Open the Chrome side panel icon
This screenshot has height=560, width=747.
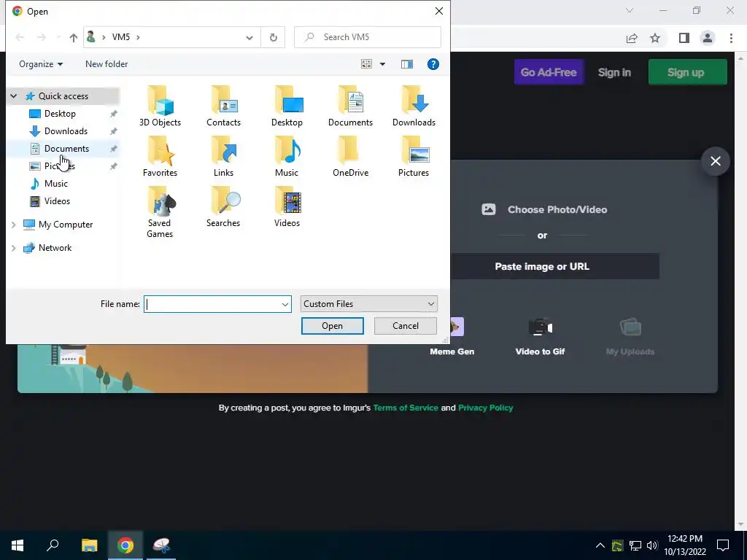(684, 38)
